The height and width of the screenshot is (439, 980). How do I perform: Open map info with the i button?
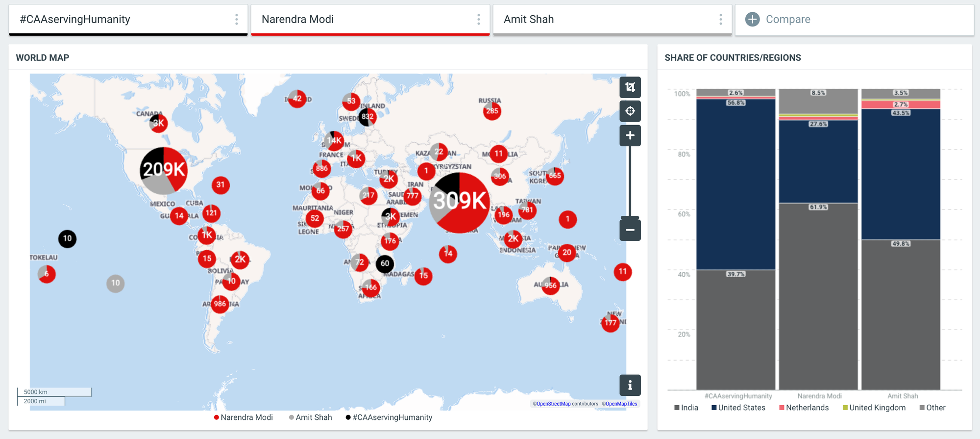pyautogui.click(x=630, y=385)
